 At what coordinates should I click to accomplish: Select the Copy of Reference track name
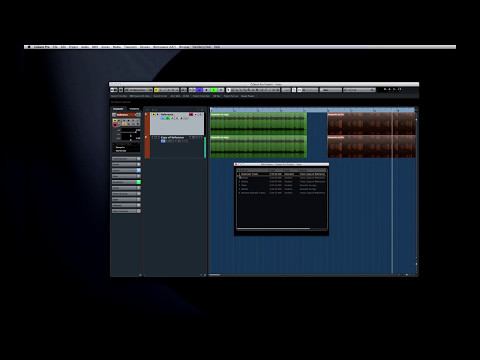[172, 137]
